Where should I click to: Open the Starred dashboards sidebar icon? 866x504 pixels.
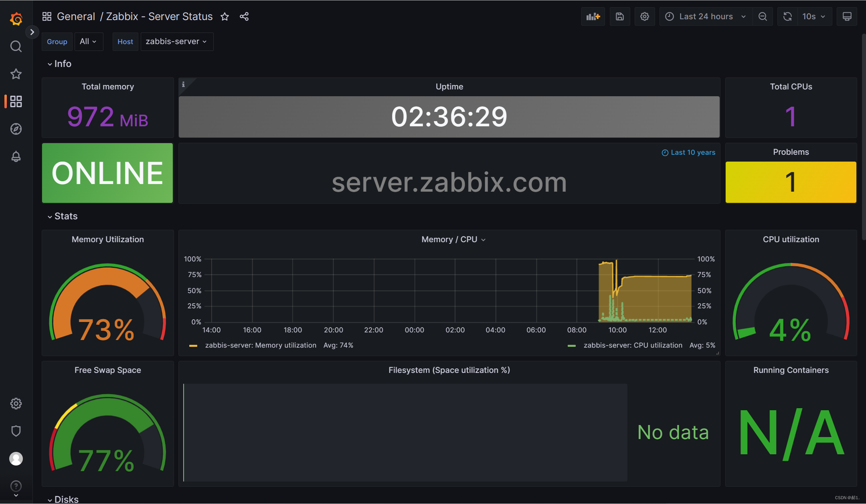[x=16, y=74]
